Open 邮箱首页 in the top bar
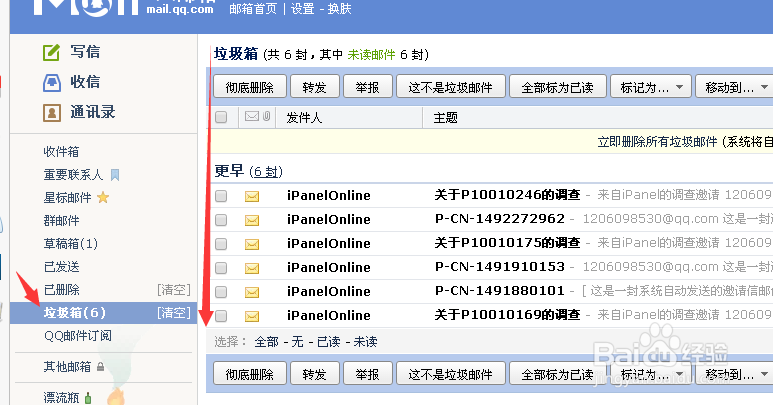Screen dimensions: 773x405 point(253,9)
